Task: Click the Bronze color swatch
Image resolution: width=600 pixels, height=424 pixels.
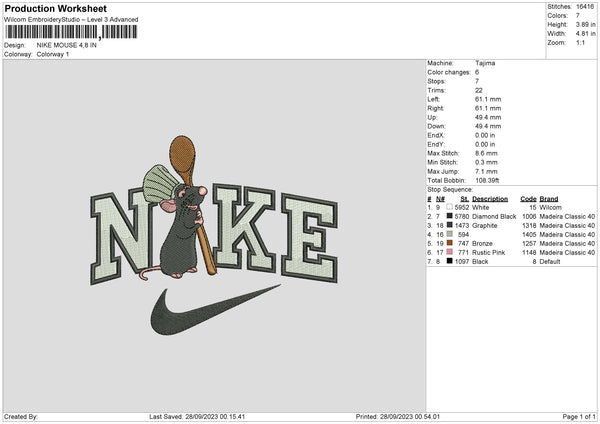Action: pyautogui.click(x=449, y=243)
